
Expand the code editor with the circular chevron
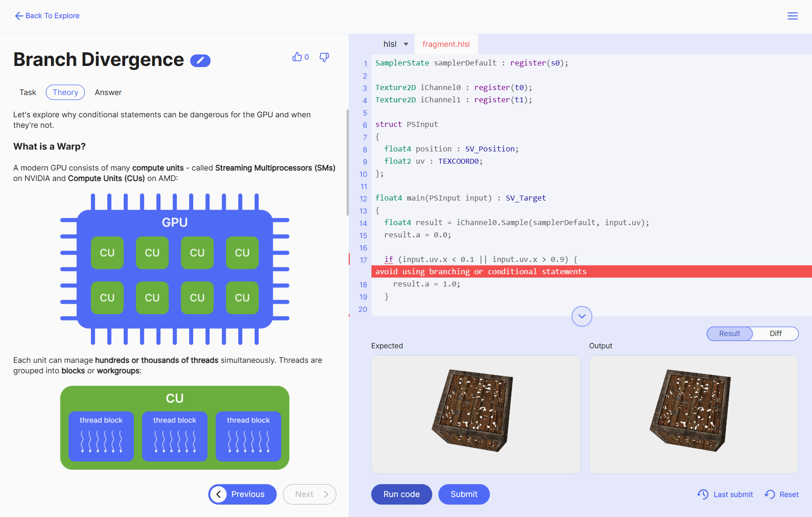tap(581, 316)
